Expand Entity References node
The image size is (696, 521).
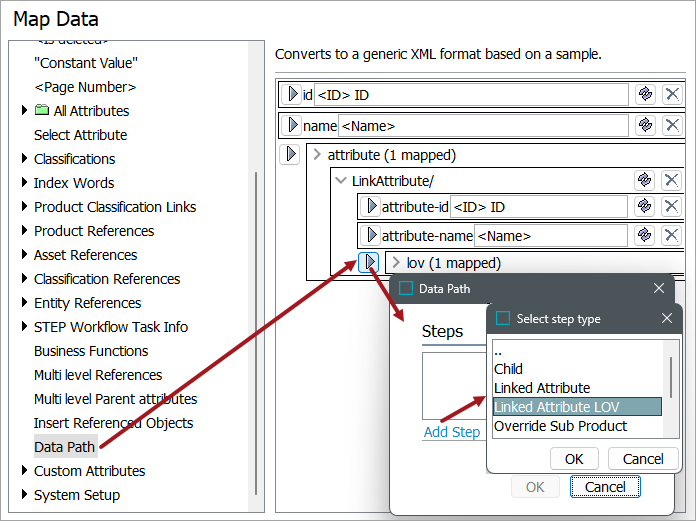coord(24,302)
